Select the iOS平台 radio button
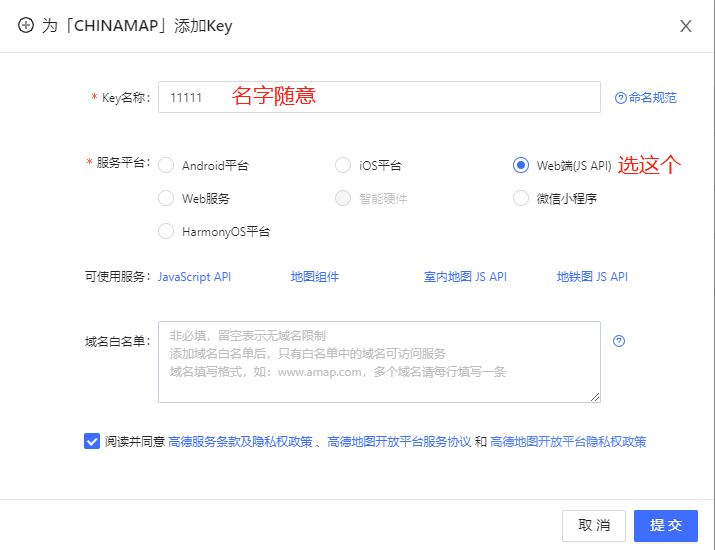The image size is (715, 550). (343, 165)
